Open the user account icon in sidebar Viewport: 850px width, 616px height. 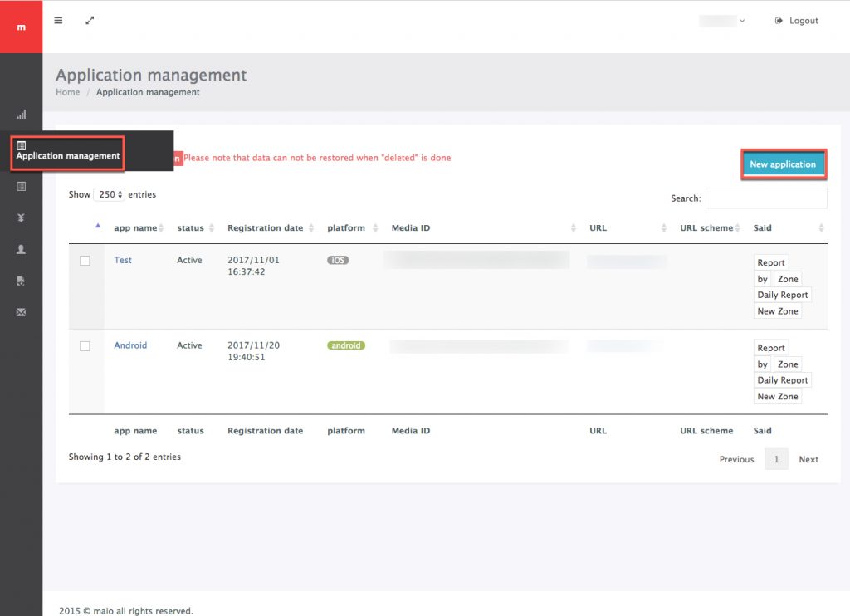(x=21, y=249)
